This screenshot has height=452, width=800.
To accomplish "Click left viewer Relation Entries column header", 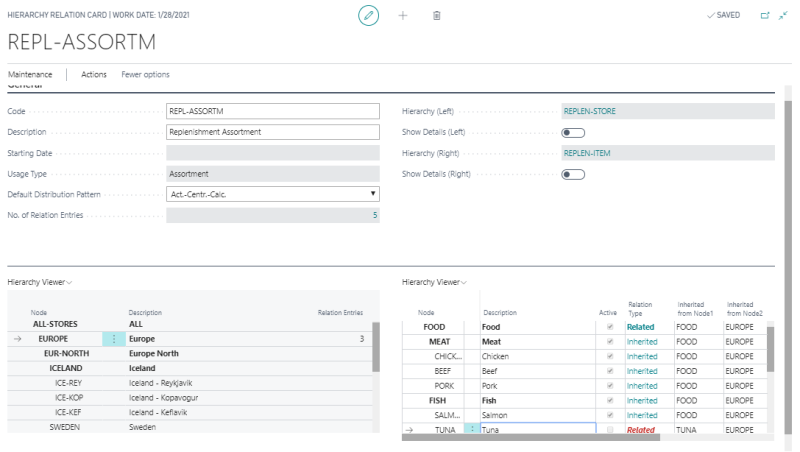I will (x=340, y=313).
